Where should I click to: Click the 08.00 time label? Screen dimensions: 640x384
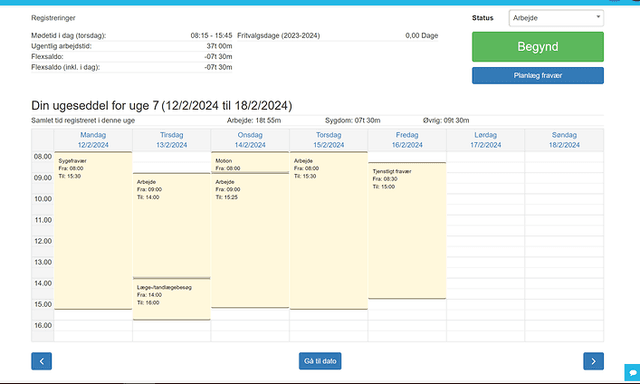tap(43, 157)
